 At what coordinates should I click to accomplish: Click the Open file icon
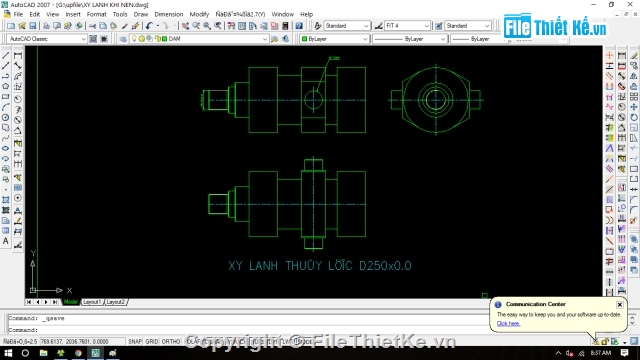[22, 26]
